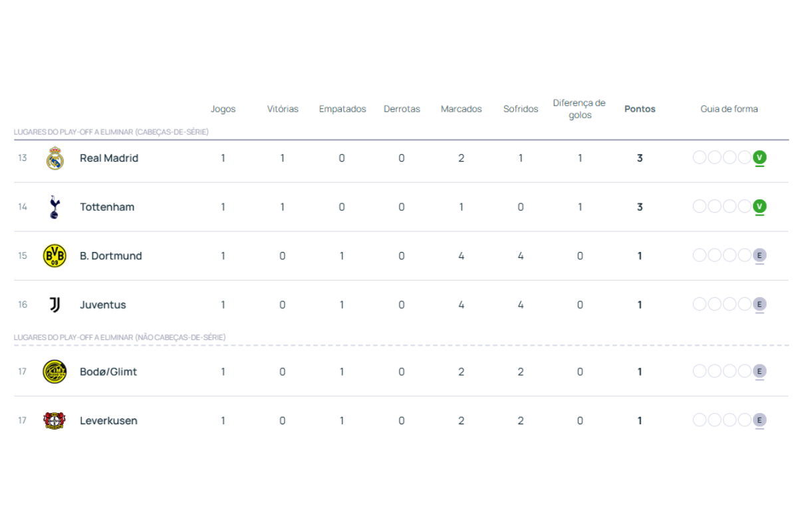Open the Juventus team name link
This screenshot has width=798, height=532.
point(103,305)
